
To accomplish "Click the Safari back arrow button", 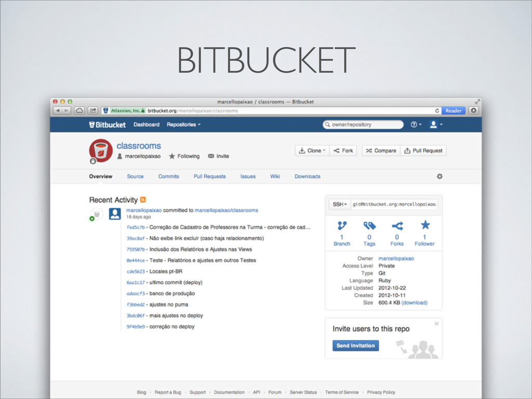I will tap(58, 111).
